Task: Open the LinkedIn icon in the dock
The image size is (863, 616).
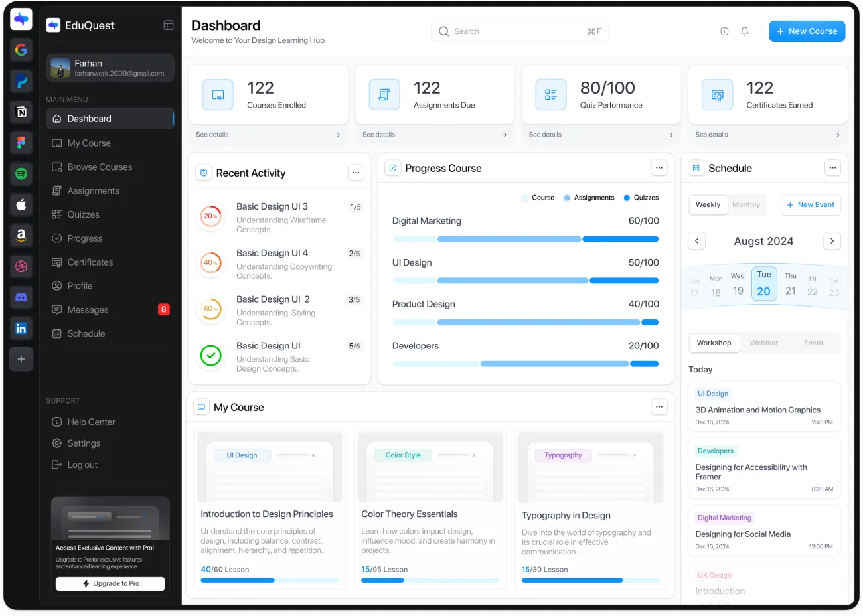Action: (21, 328)
